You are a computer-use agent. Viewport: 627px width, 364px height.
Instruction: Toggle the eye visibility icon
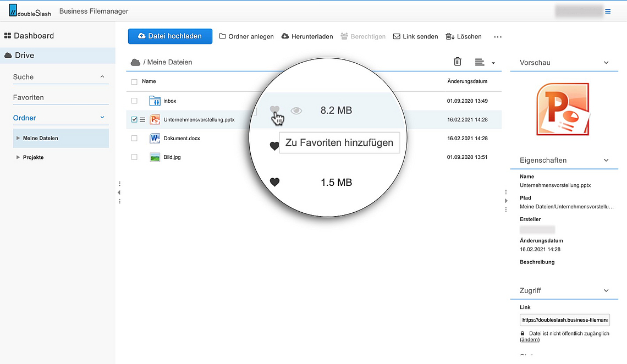pyautogui.click(x=296, y=111)
